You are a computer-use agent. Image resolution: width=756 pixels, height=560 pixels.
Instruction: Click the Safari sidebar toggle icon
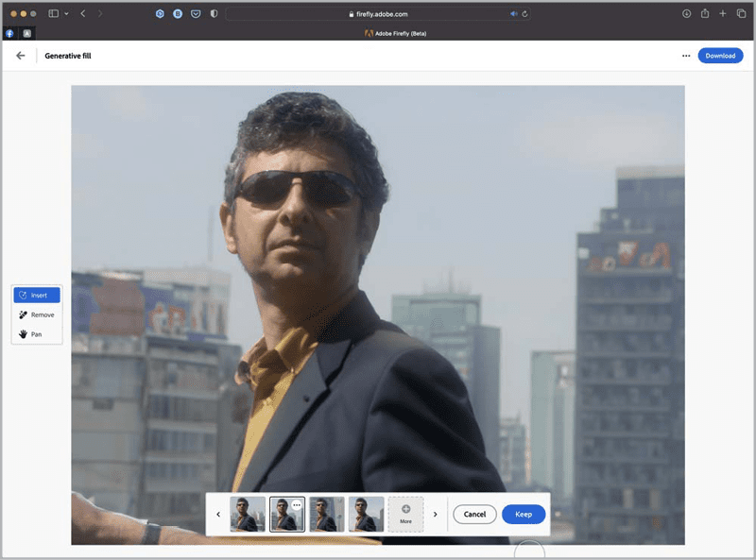(x=53, y=14)
